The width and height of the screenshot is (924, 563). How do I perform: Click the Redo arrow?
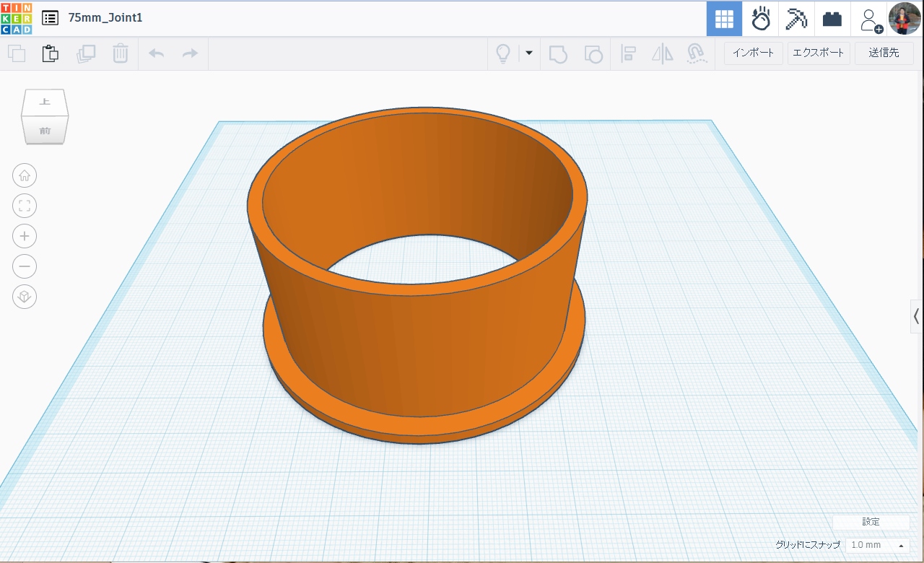click(x=190, y=53)
